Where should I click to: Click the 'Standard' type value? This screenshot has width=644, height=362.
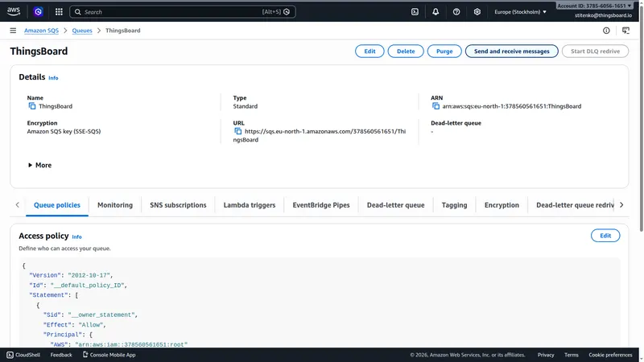246,106
